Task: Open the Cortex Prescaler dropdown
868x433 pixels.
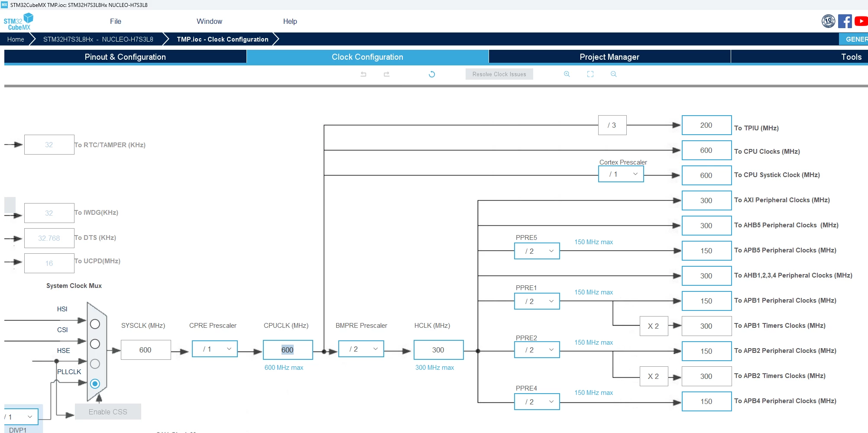Action: pos(621,174)
